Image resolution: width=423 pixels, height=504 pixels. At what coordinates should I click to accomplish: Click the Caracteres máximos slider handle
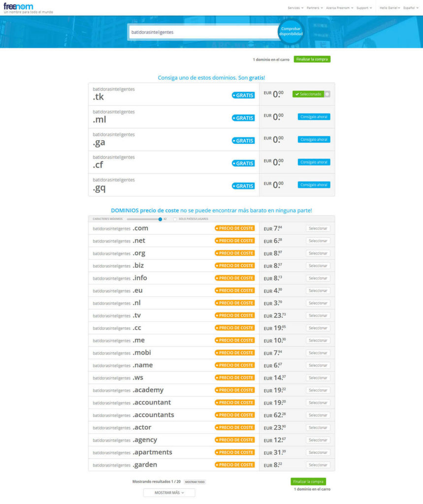pos(160,219)
